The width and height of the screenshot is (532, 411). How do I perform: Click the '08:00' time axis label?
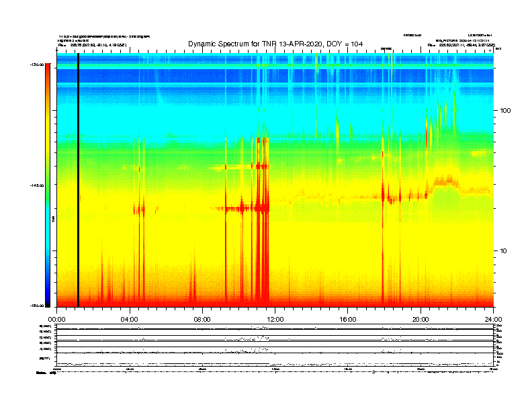202,320
